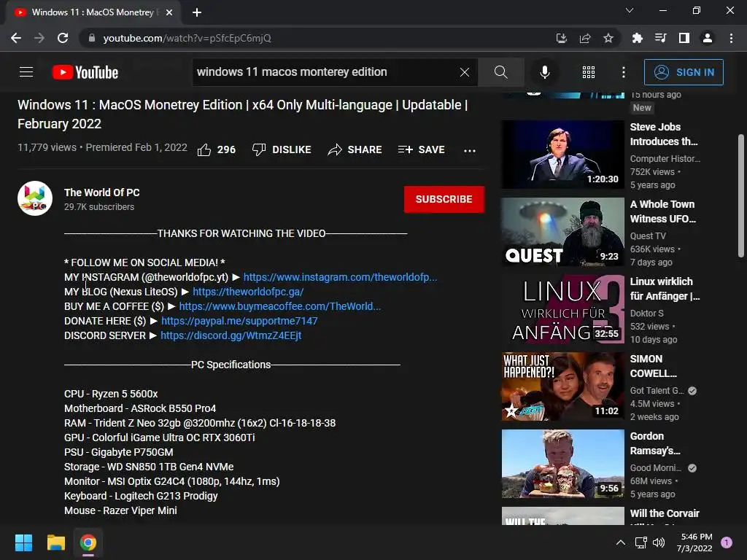Screen dimensions: 747x560
Task: Click the Quest TV channel name
Action: [x=648, y=236]
